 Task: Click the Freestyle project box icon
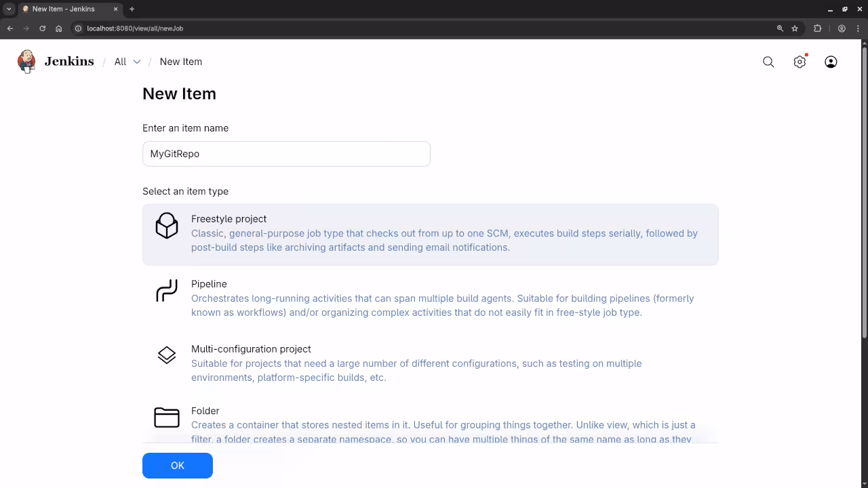(167, 226)
